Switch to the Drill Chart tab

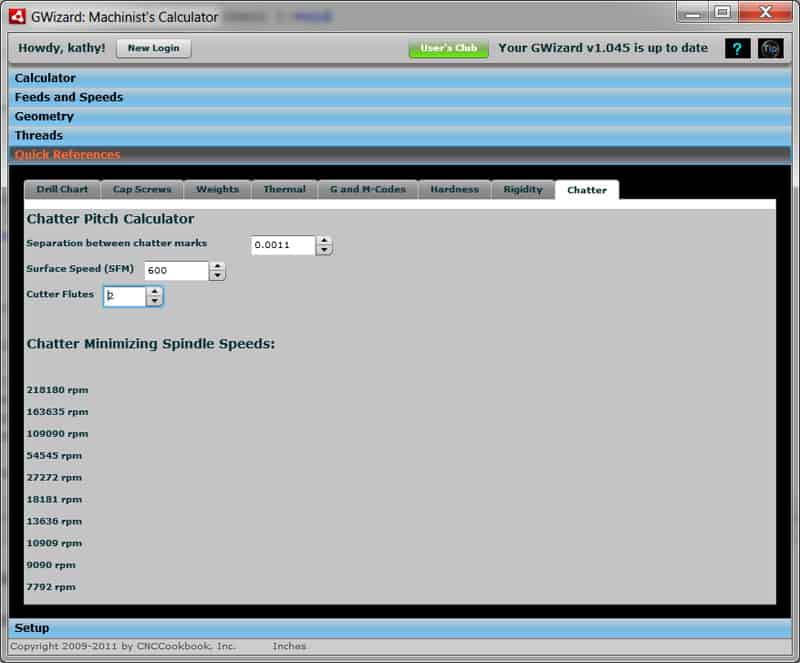coord(61,189)
